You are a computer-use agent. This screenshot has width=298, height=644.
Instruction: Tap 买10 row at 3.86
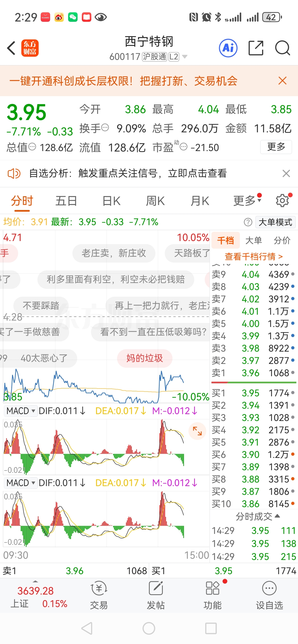254,504
